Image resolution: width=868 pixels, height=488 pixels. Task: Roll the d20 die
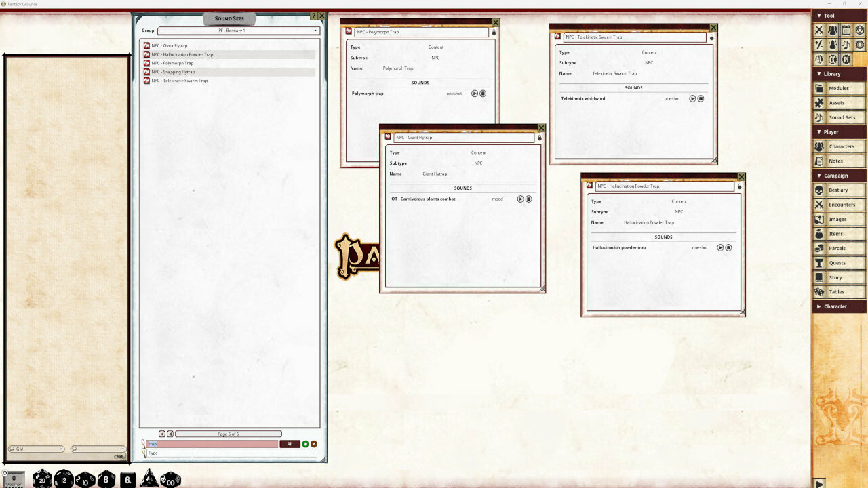point(42,479)
